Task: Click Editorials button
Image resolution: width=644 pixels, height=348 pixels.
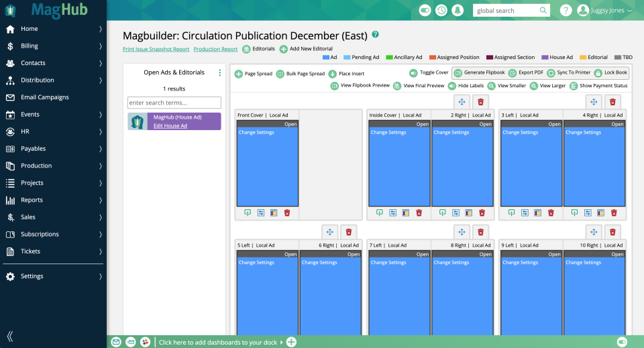Action: [x=259, y=49]
